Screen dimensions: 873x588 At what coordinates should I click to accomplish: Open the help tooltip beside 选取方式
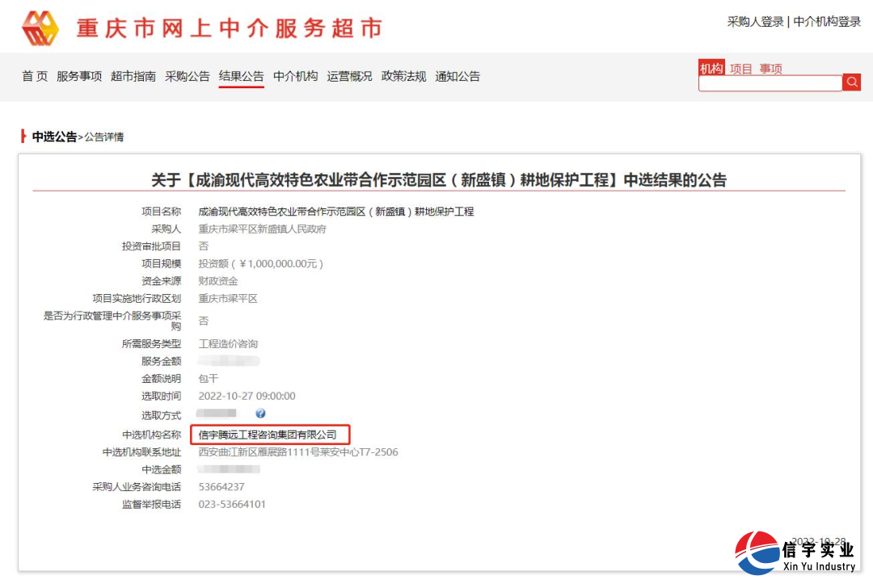point(260,414)
